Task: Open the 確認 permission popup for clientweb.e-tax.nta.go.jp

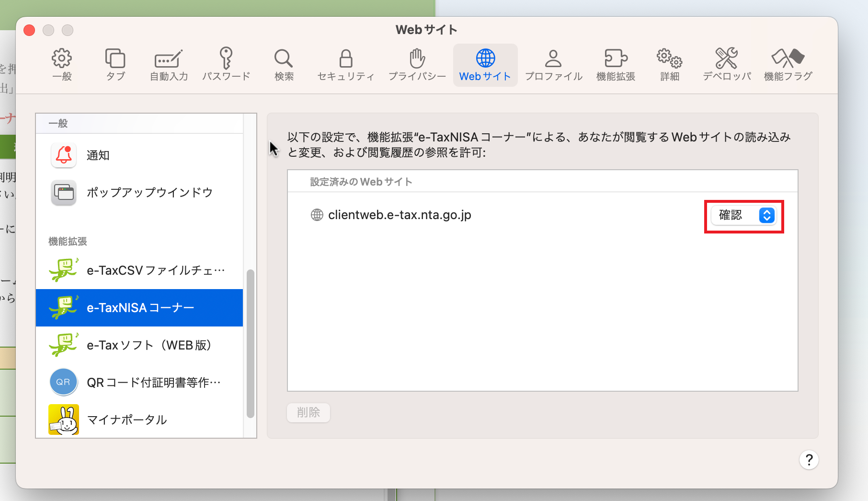Action: pyautogui.click(x=743, y=215)
